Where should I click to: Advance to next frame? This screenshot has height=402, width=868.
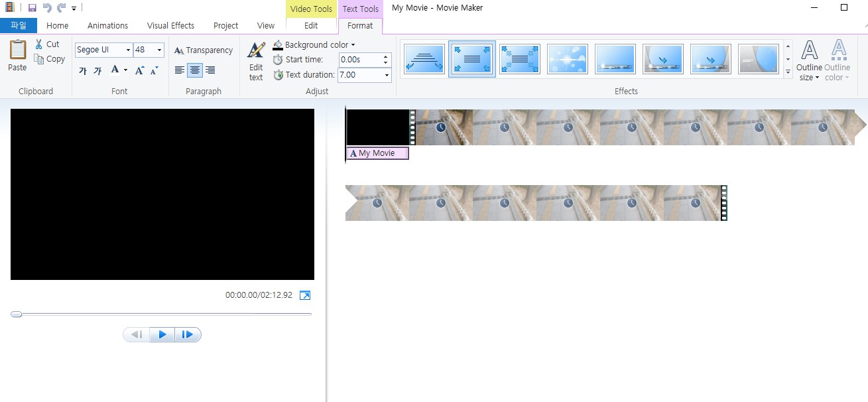[188, 335]
